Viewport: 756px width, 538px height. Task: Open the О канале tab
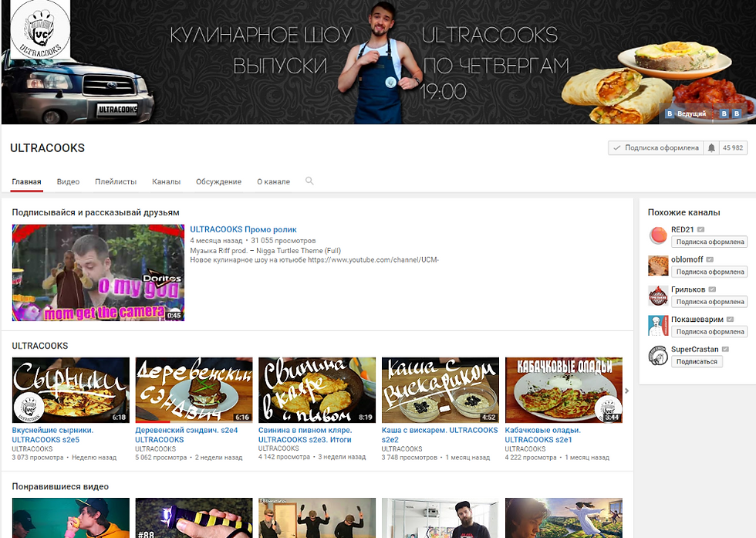pyautogui.click(x=273, y=182)
